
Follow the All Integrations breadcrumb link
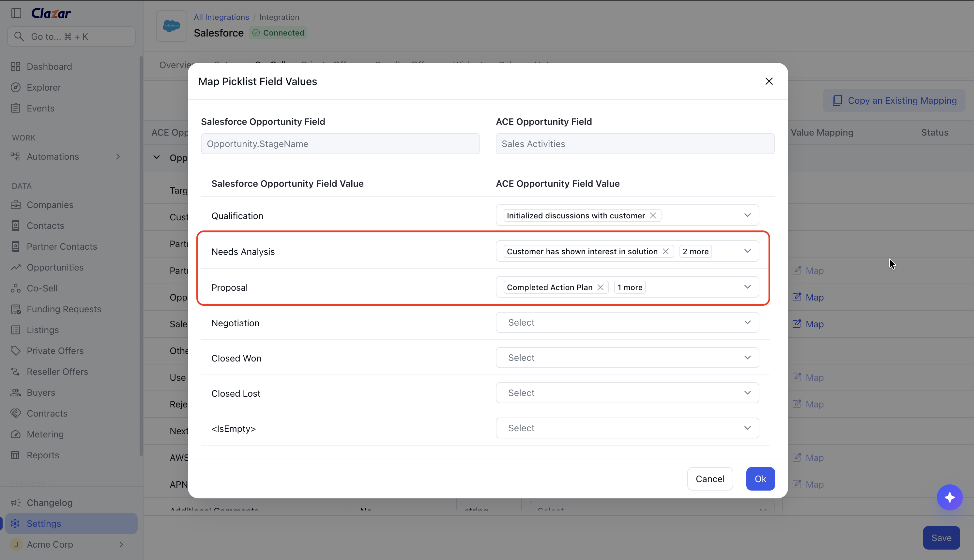click(221, 17)
